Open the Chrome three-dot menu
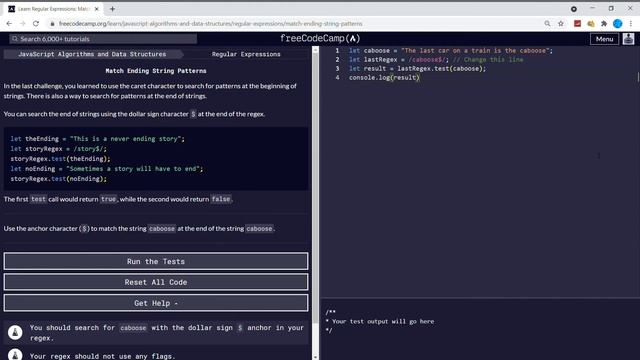Screen dimensions: 640x360 point(631,24)
